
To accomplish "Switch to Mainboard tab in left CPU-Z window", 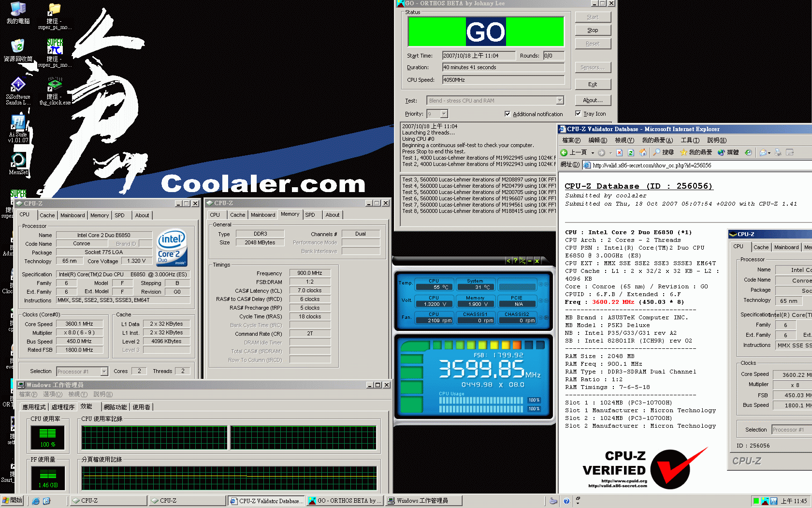I will pos(72,215).
